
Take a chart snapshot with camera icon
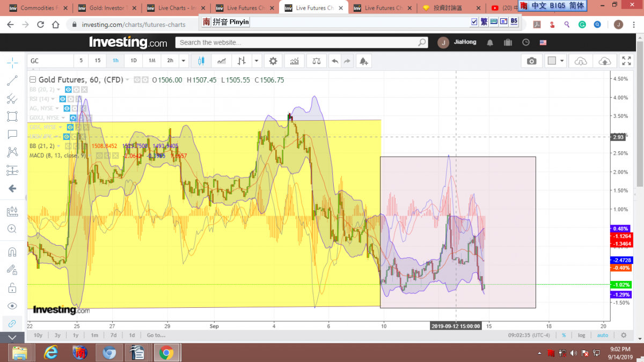[531, 61]
